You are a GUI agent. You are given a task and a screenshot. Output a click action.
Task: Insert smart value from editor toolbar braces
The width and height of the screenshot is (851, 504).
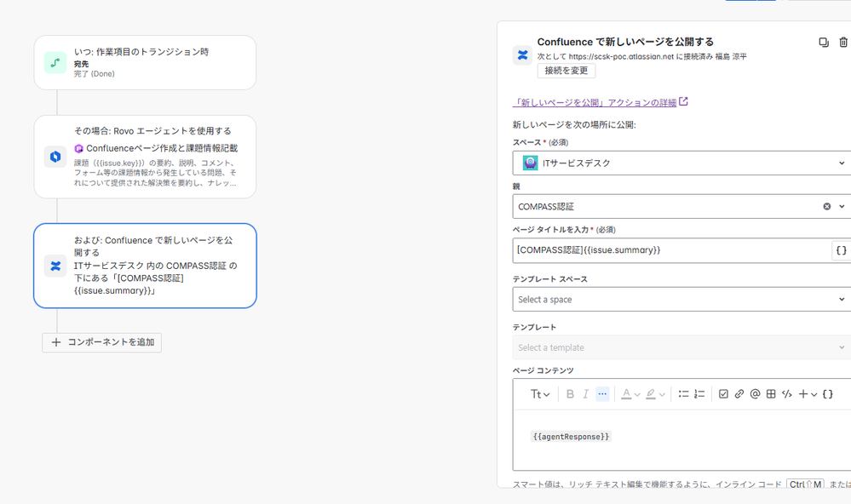tap(828, 394)
